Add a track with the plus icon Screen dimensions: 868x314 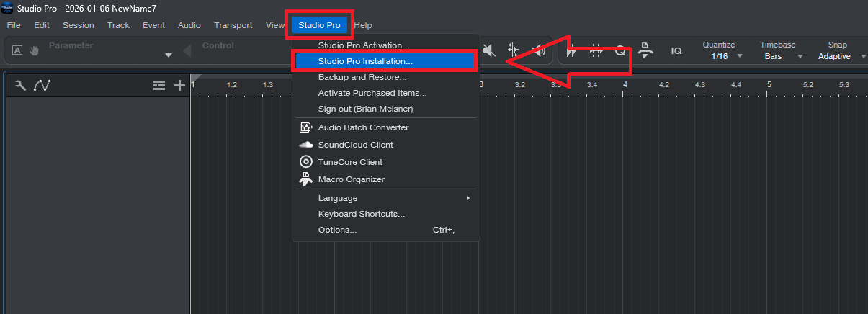[179, 86]
